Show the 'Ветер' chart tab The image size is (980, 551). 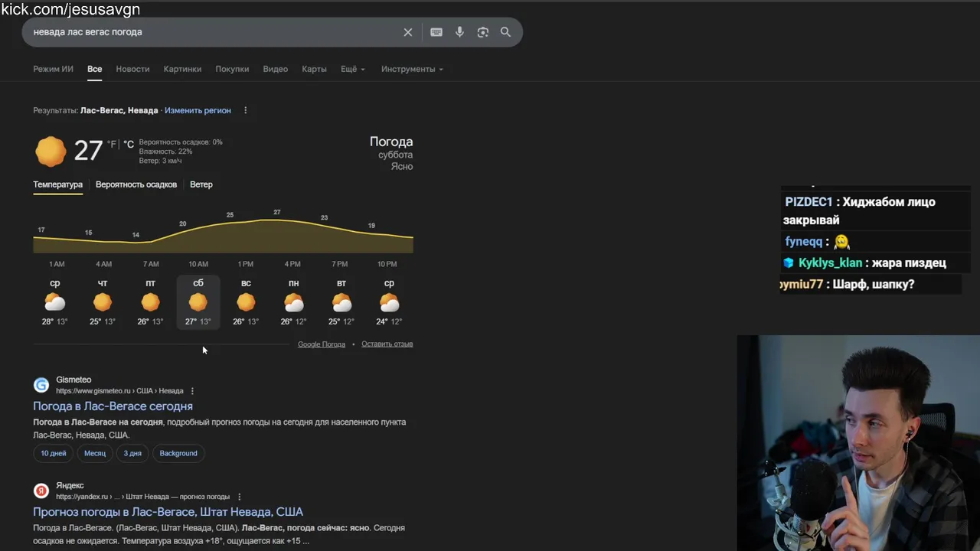pos(201,184)
